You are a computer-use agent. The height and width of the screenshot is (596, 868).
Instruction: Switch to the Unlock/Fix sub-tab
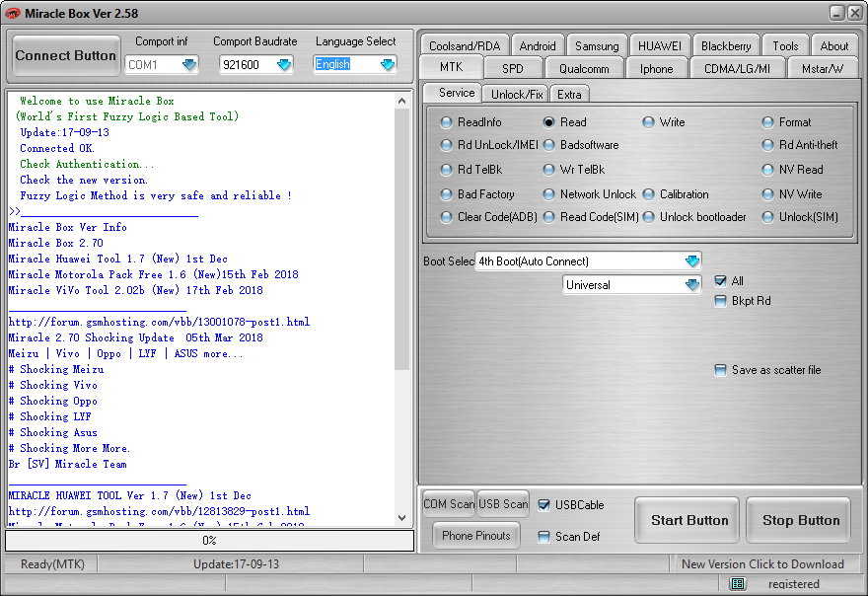tap(517, 94)
